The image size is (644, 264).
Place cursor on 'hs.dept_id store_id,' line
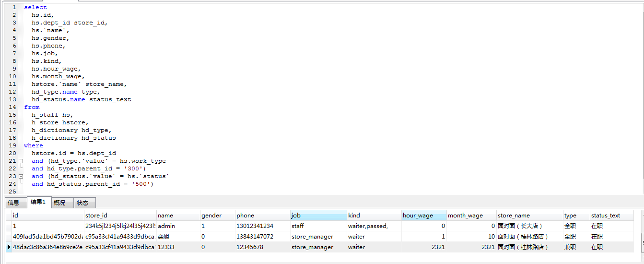click(x=70, y=23)
